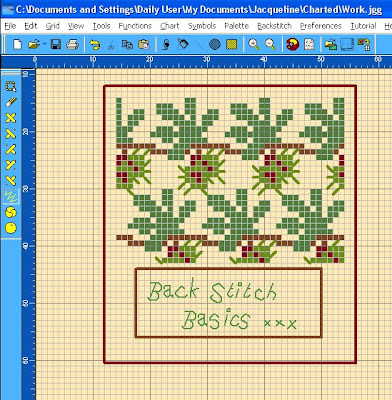Open the Chart menu

pos(170,26)
